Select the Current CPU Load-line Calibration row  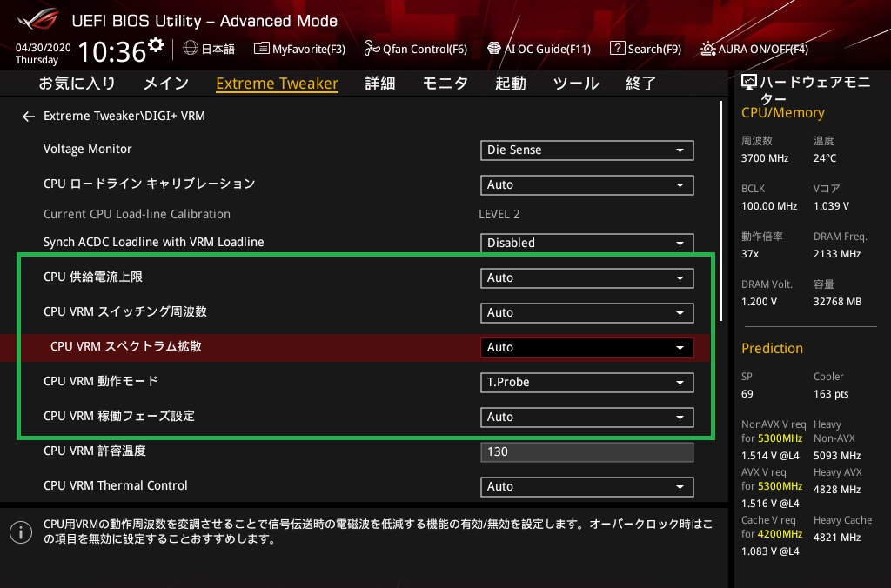[x=137, y=214]
